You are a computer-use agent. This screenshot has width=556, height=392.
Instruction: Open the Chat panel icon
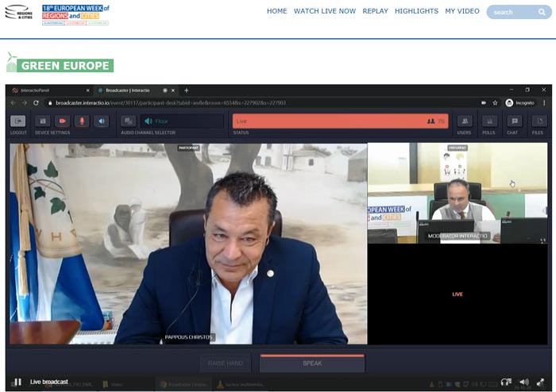coord(515,121)
